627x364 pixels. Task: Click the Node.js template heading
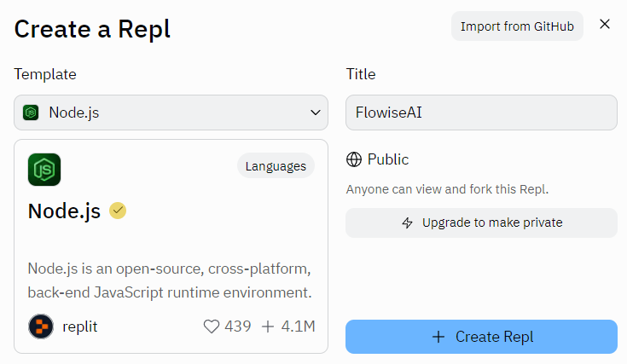point(64,211)
